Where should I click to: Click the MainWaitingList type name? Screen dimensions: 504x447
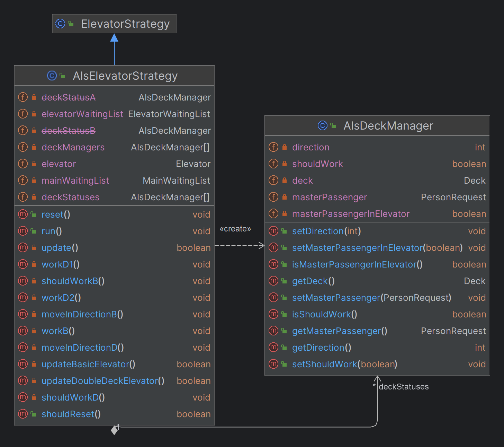coord(176,181)
